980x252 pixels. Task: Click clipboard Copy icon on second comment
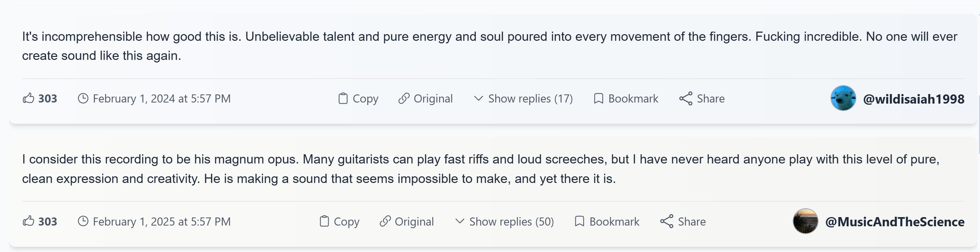click(x=324, y=221)
